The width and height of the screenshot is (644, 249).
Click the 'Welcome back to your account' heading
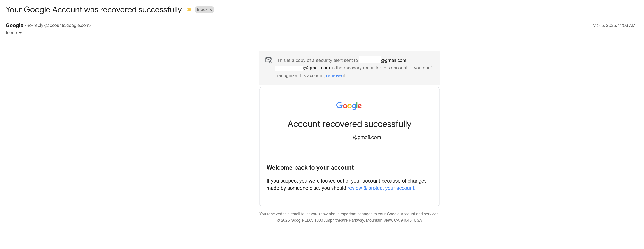click(x=310, y=168)
